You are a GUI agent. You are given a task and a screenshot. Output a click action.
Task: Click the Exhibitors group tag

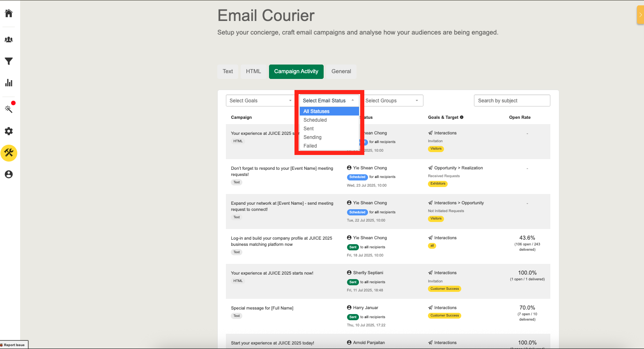[438, 184]
